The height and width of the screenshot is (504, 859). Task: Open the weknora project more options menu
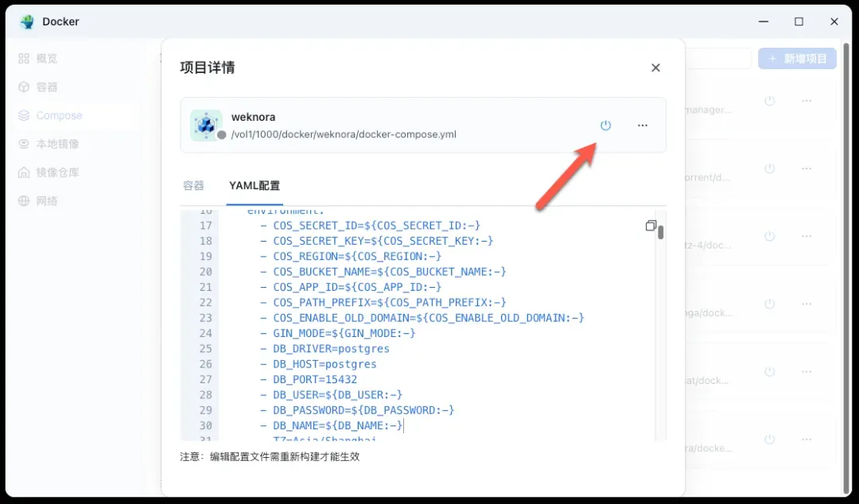[643, 126]
